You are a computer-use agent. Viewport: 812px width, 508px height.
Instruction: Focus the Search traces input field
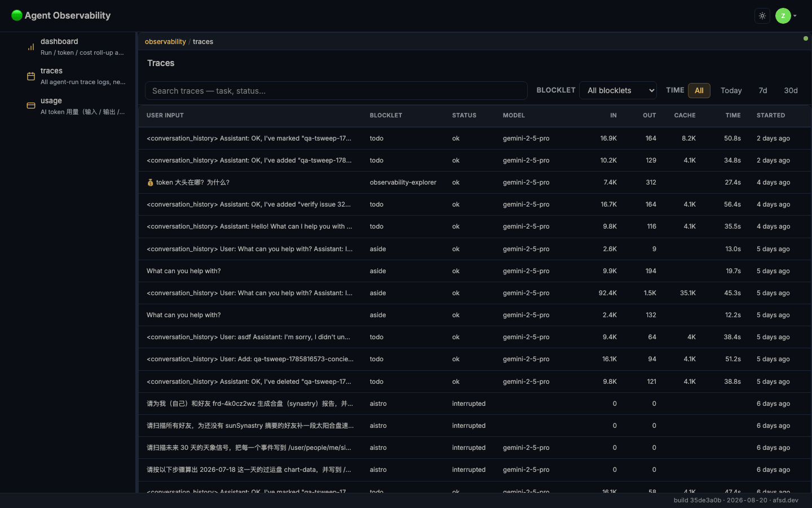pyautogui.click(x=336, y=91)
